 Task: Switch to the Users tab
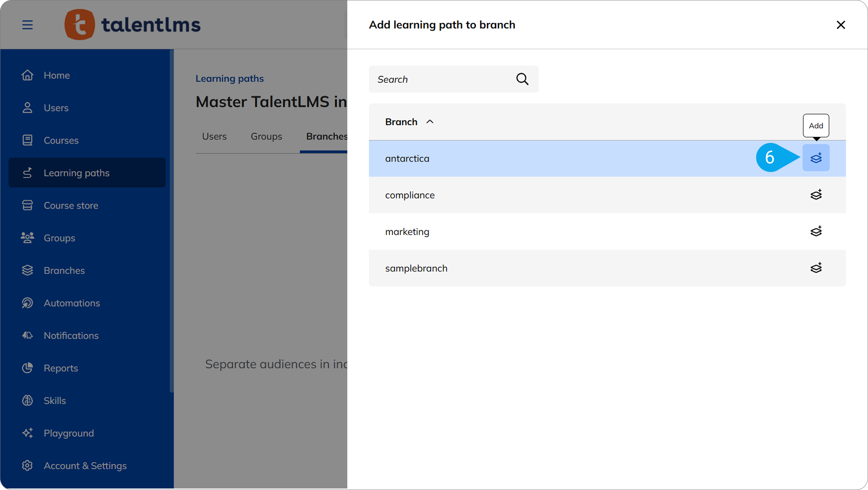click(x=214, y=136)
